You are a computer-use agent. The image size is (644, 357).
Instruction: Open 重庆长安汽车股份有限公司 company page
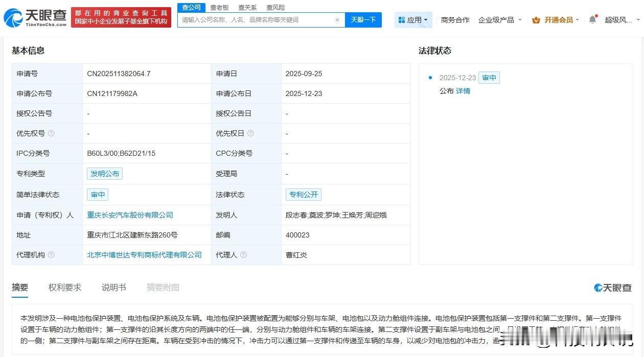point(129,215)
